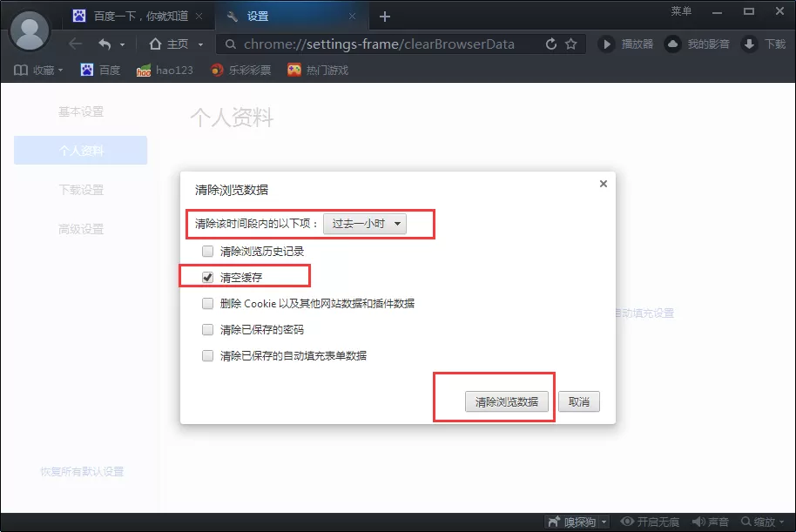Expand the 嗅探狗 dropdown arrow

604,522
